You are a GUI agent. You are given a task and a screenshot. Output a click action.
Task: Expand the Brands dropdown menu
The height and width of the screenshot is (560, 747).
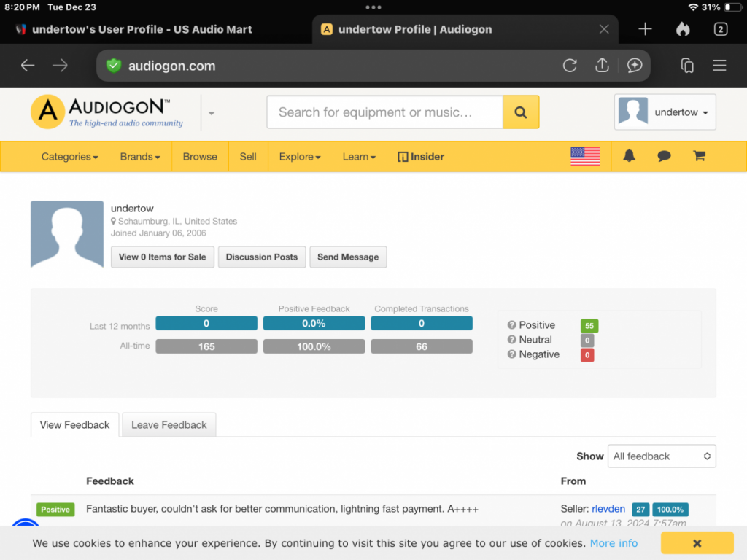(x=140, y=157)
